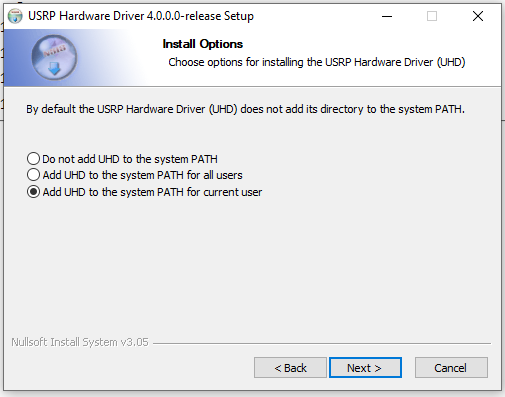Screen dimensions: 505x397
Task: Cancel the USRP driver installation
Action: (451, 368)
